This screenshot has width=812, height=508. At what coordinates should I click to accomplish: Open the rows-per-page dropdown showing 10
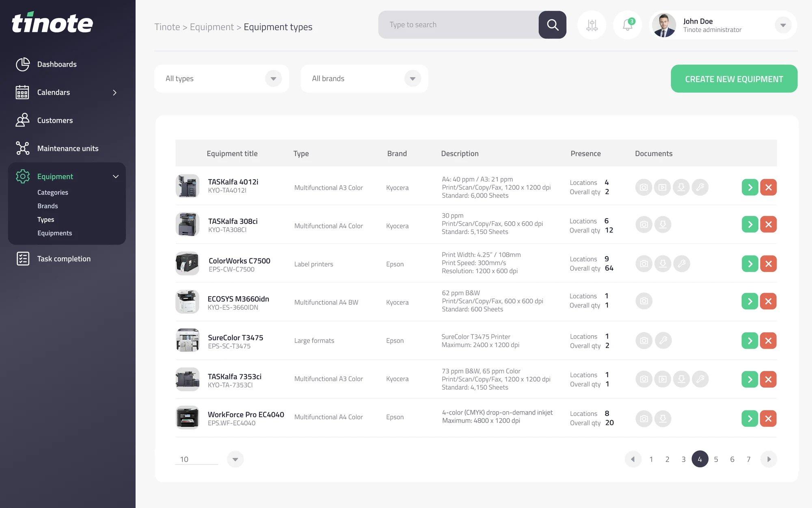pos(235,459)
